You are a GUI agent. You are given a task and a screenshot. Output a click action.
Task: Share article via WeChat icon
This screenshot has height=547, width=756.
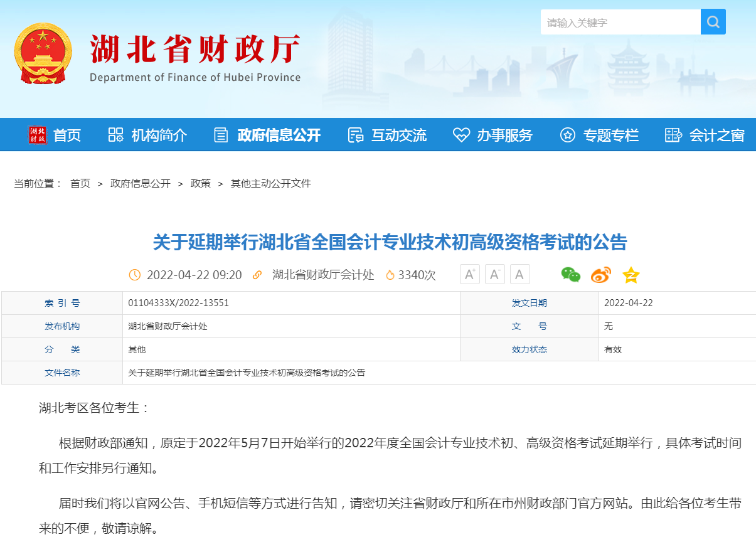click(x=570, y=275)
